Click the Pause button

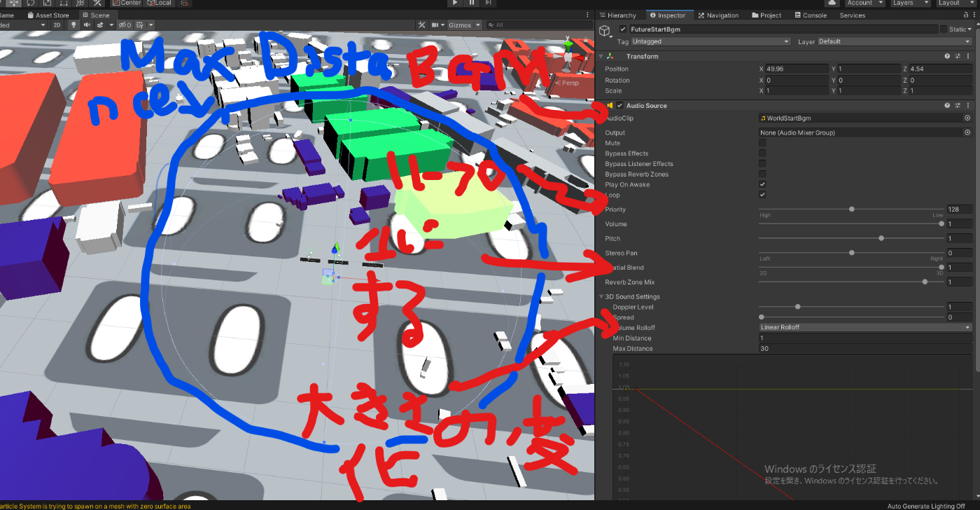click(x=472, y=3)
